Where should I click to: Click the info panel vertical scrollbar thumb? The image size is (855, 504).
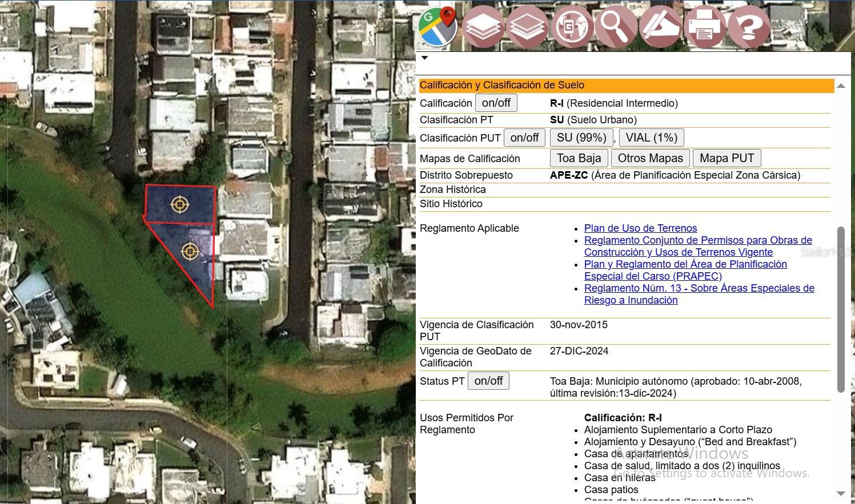[841, 309]
